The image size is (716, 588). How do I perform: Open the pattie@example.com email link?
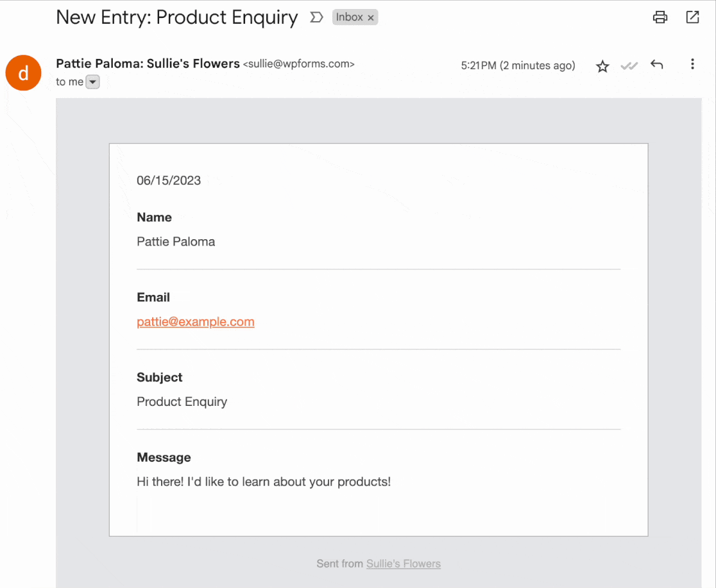pyautogui.click(x=195, y=321)
